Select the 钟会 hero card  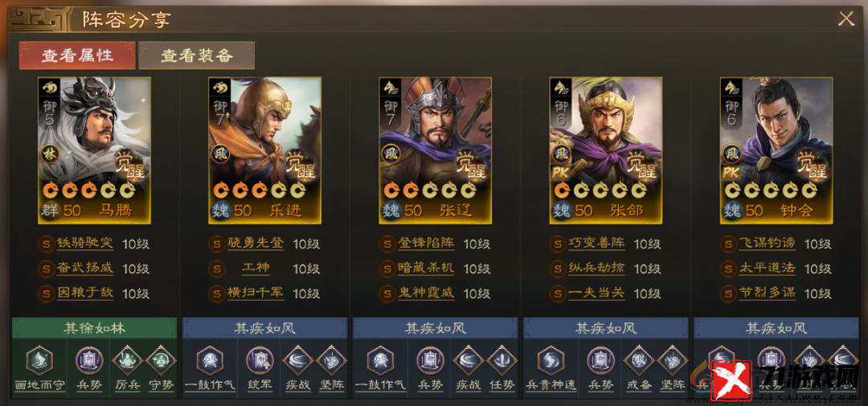(776, 150)
